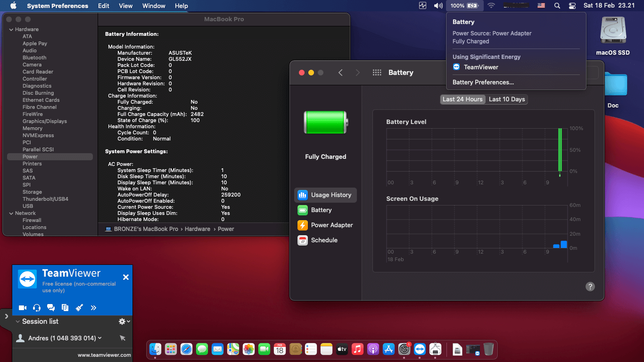Switch the graph to Last 10 Days
Screen dimensions: 644x362
[x=506, y=99]
